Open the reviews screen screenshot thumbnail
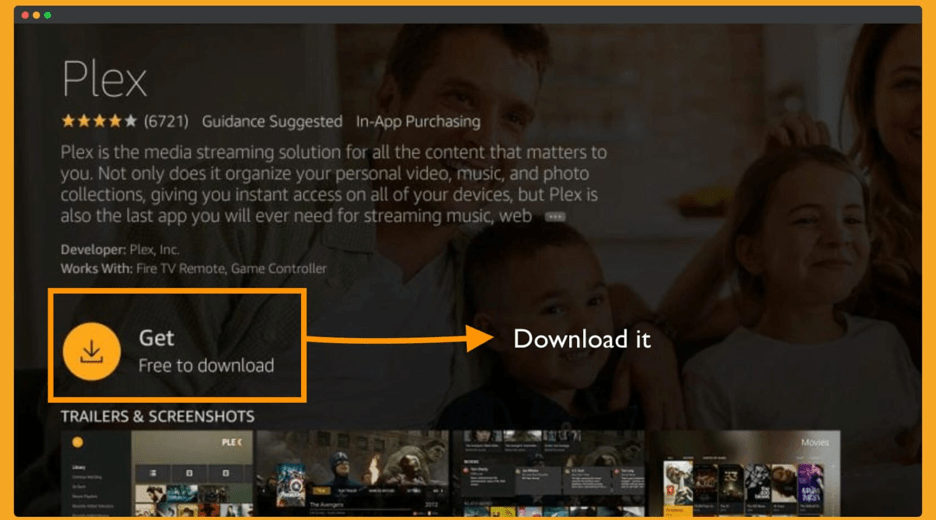 (x=548, y=473)
